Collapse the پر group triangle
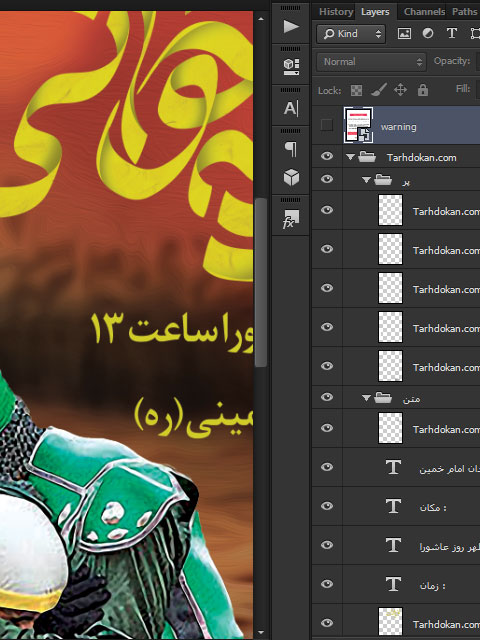The width and height of the screenshot is (480, 640). (x=366, y=180)
